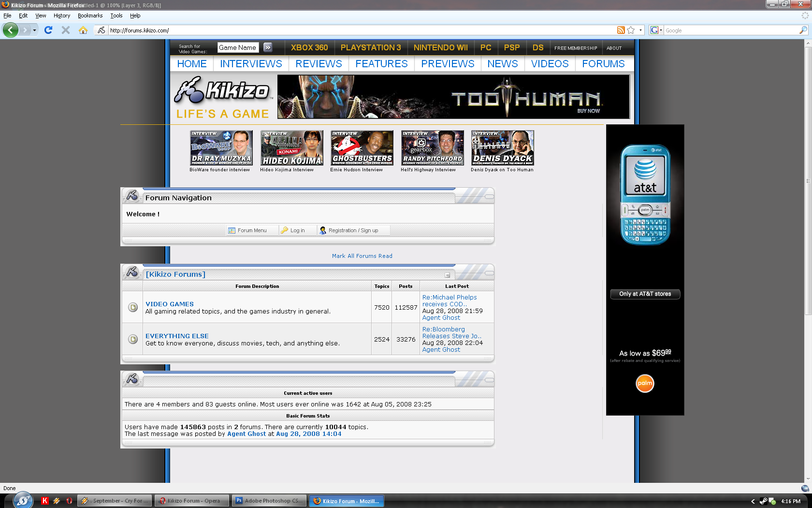Bookmark this page with the star icon
Screen dimensions: 812x508
(631, 30)
